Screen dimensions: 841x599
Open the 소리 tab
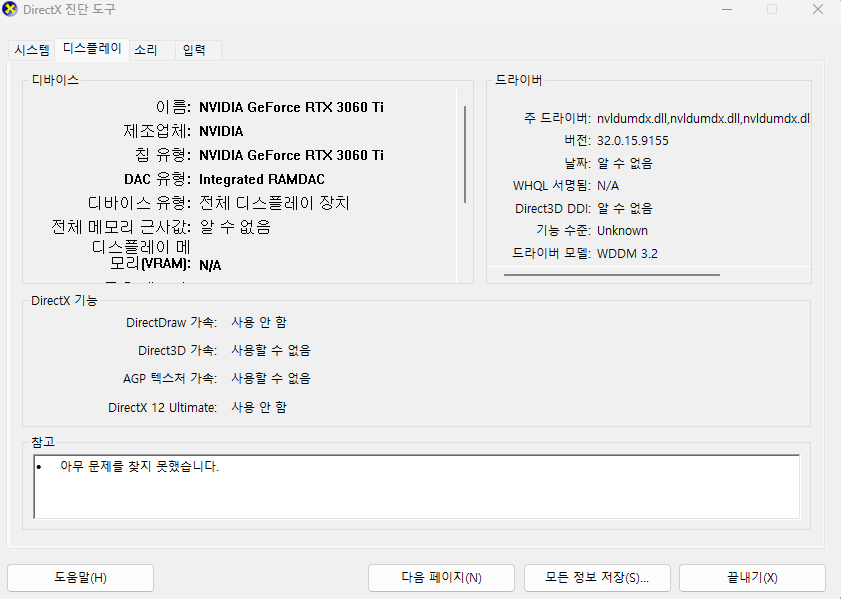click(x=146, y=50)
